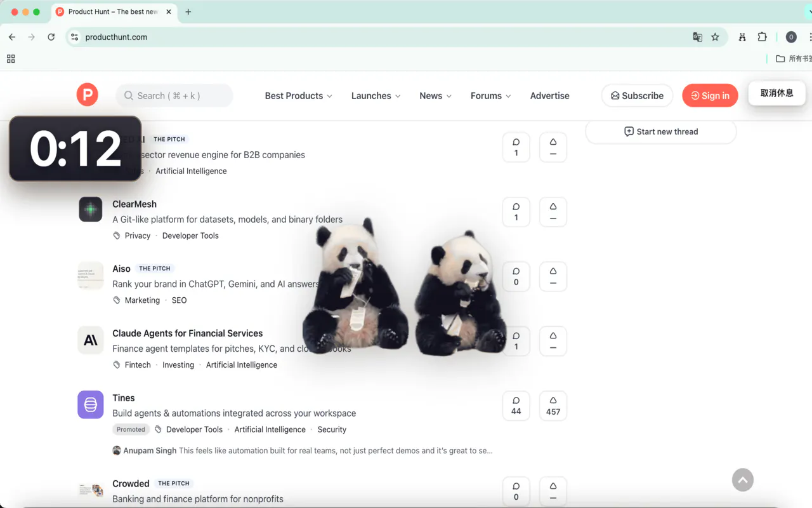The width and height of the screenshot is (812, 508).
Task: Click Anupam Singh's avatar
Action: pos(117,450)
